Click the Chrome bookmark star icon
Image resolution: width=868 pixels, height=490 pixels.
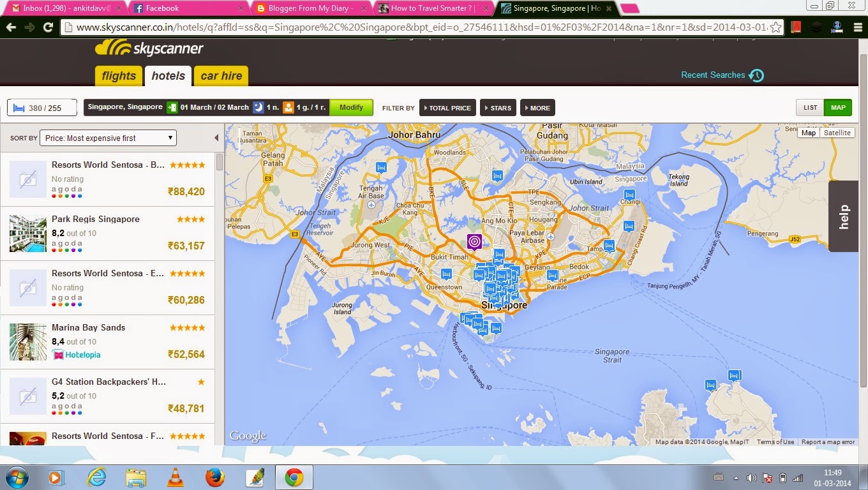click(x=775, y=27)
